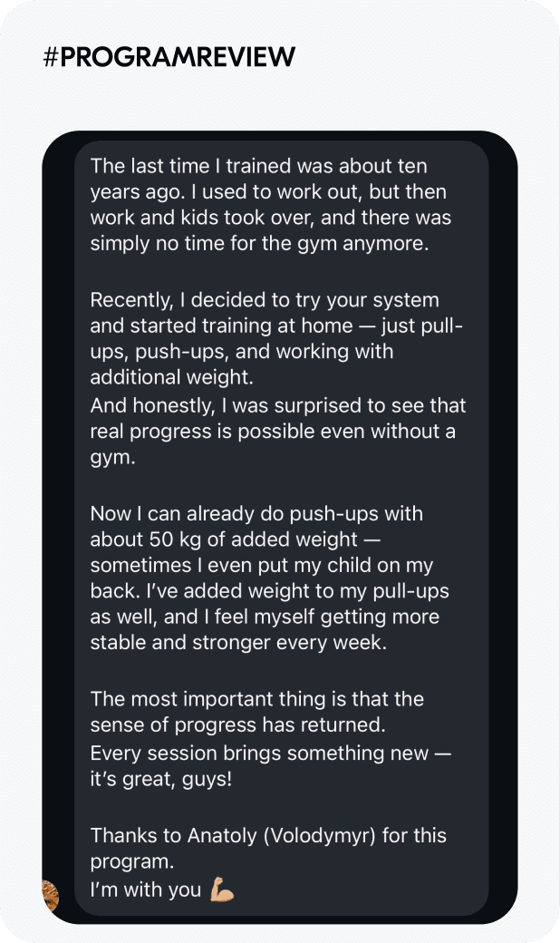Select the line starting "The last time I trained"
This screenshot has height=943, width=560.
258,167
